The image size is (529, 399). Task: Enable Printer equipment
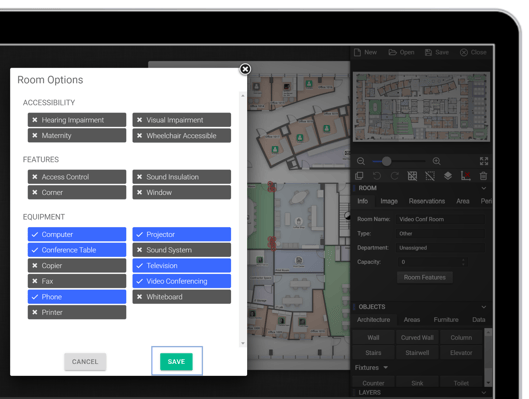(x=77, y=312)
